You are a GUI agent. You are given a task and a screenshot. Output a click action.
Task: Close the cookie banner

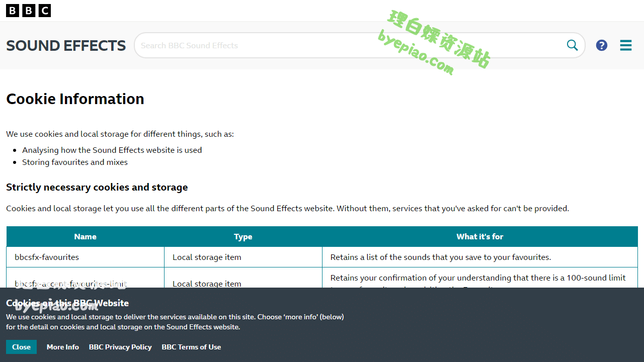tap(21, 347)
